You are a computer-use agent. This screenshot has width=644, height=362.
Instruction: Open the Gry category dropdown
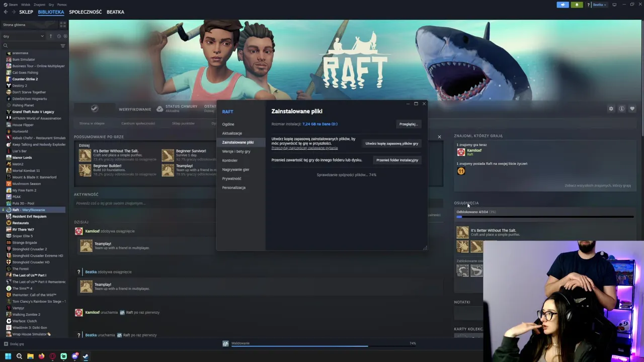pyautogui.click(x=23, y=36)
